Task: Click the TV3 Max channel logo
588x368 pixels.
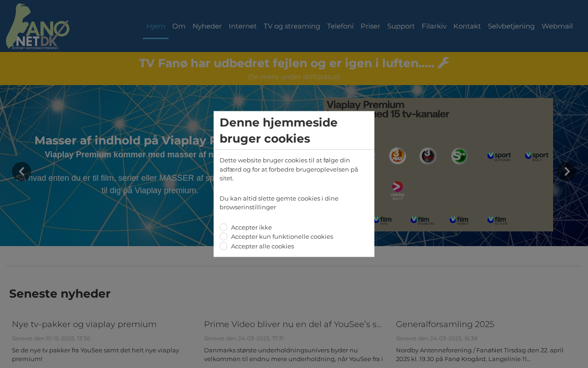Action: point(397,156)
